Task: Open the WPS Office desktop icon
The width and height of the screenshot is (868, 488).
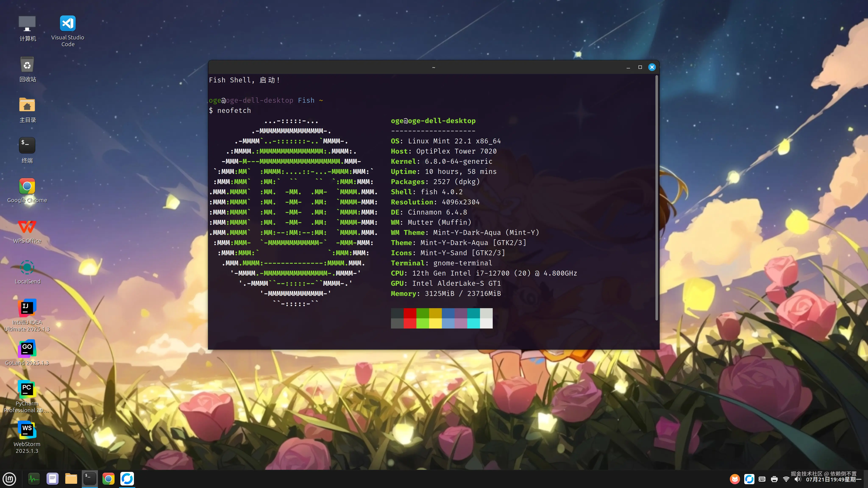Action: pyautogui.click(x=27, y=227)
